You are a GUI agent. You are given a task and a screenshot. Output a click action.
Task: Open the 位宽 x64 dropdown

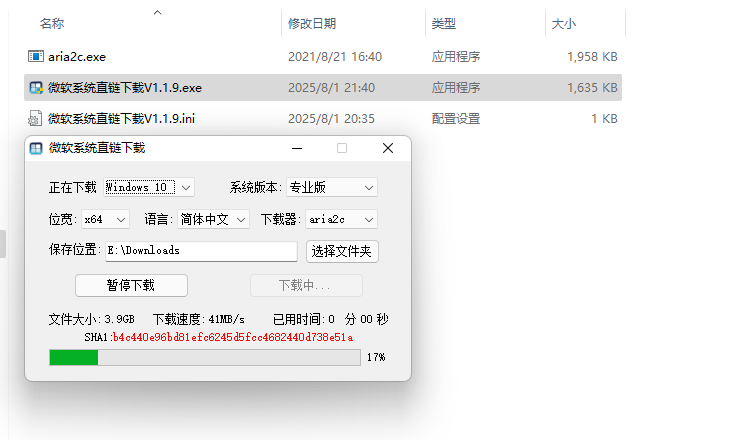(105, 219)
